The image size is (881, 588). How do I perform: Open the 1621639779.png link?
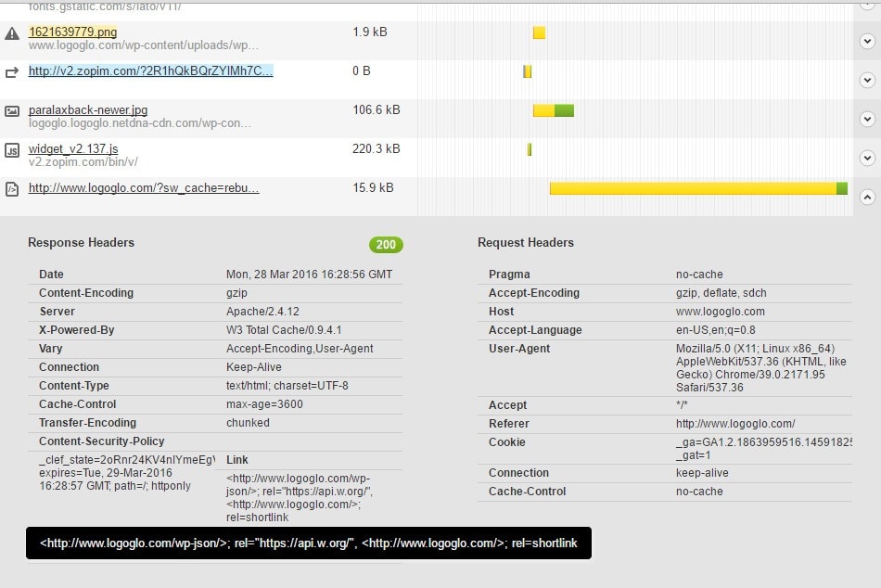72,32
